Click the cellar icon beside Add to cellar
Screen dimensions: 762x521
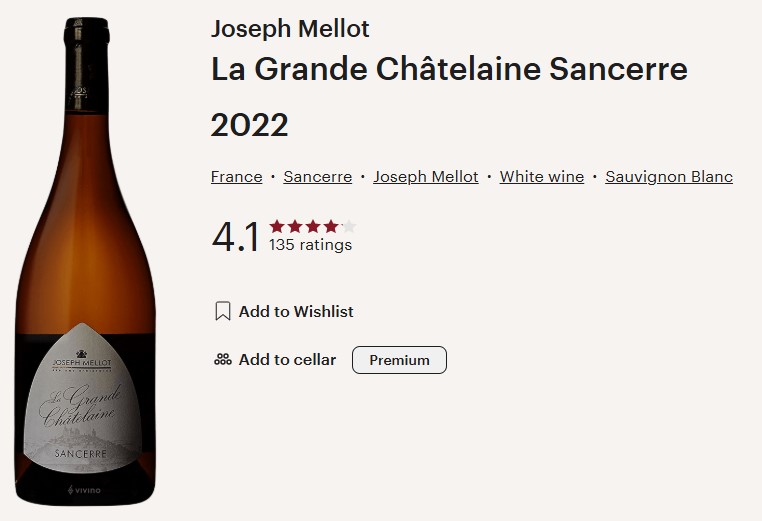tap(223, 360)
